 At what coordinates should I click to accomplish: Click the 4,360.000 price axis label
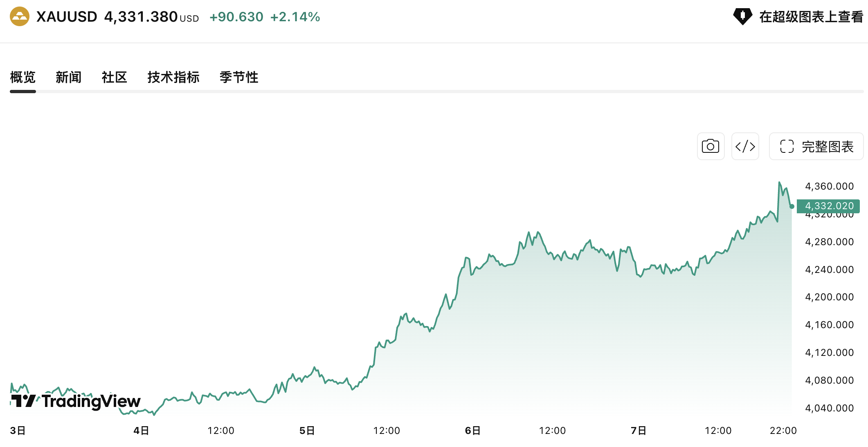(x=830, y=186)
